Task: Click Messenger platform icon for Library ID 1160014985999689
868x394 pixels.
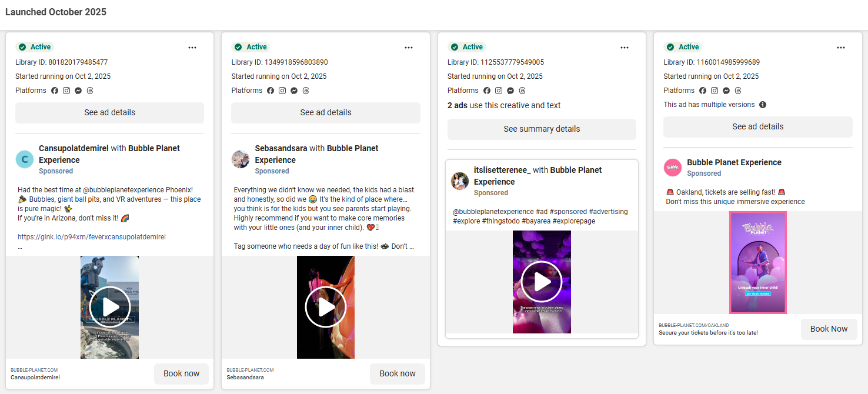Action: coord(726,91)
